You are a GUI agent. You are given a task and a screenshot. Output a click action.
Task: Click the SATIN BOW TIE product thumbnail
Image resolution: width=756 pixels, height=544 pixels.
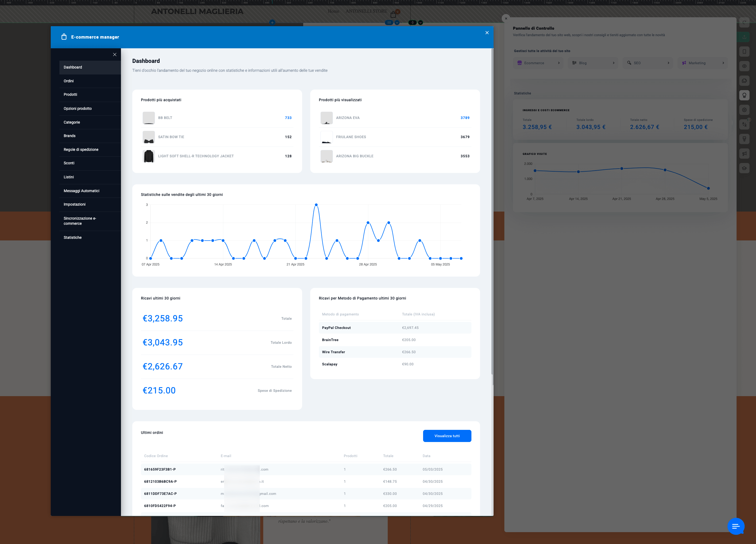pyautogui.click(x=149, y=137)
